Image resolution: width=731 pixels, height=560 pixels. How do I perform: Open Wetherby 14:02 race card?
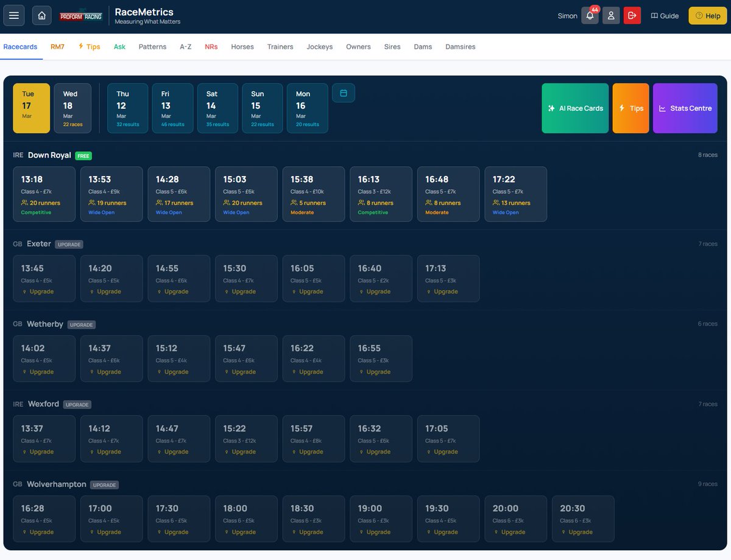tap(44, 359)
